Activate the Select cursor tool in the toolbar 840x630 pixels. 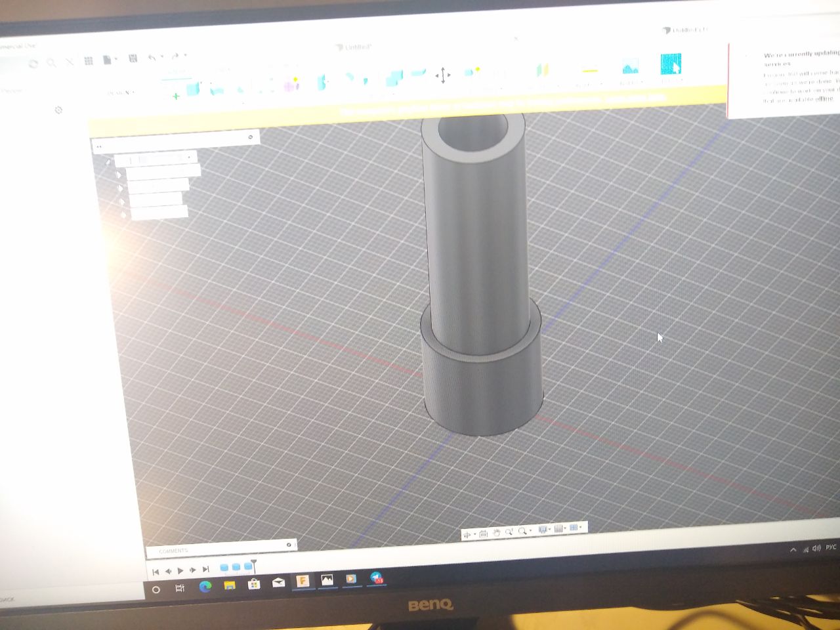pos(671,64)
